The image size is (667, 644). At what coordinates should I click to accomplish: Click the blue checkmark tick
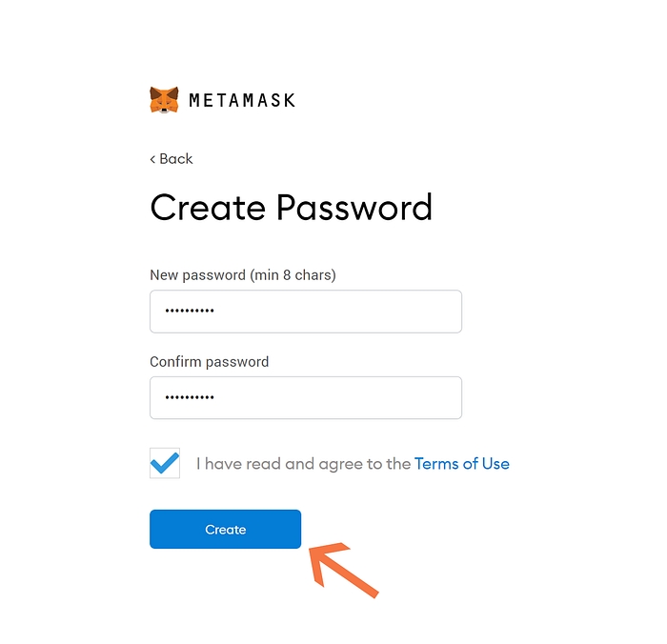165,462
